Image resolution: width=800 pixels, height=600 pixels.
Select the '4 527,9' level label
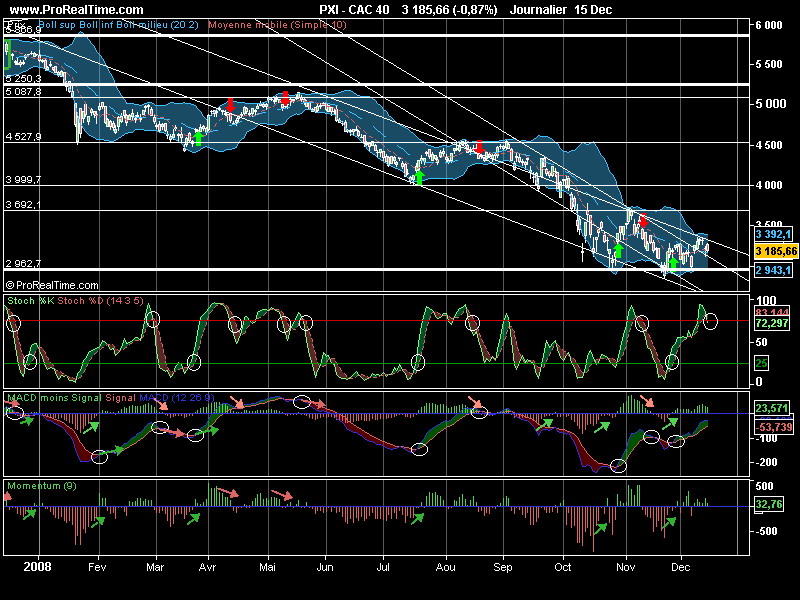pos(23,137)
